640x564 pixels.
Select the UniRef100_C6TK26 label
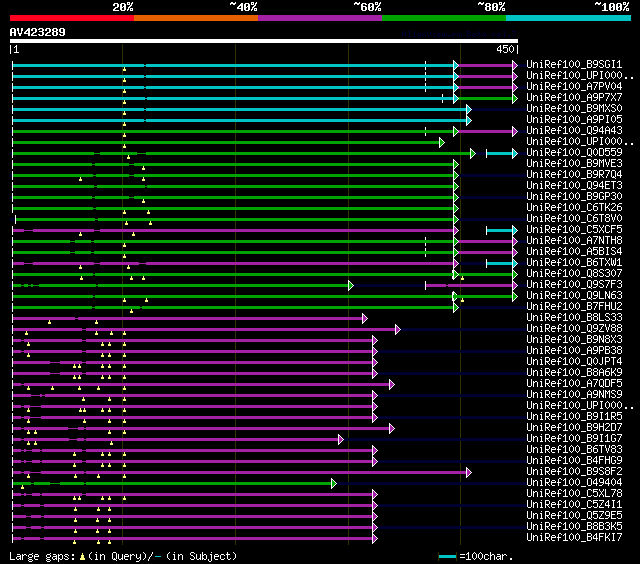click(574, 208)
